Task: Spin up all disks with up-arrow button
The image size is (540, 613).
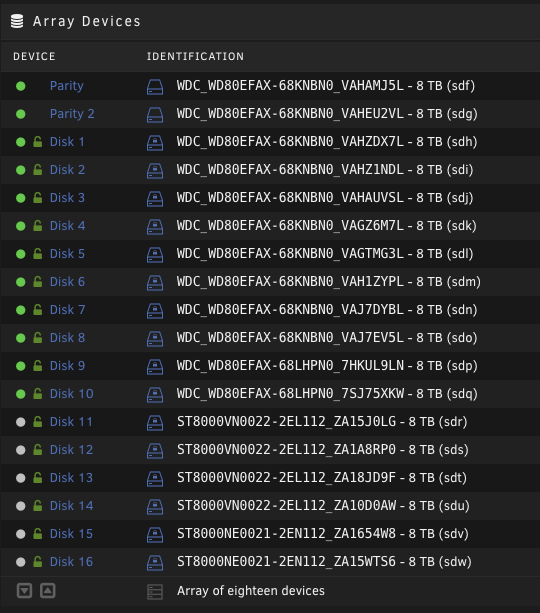Action: click(x=48, y=590)
